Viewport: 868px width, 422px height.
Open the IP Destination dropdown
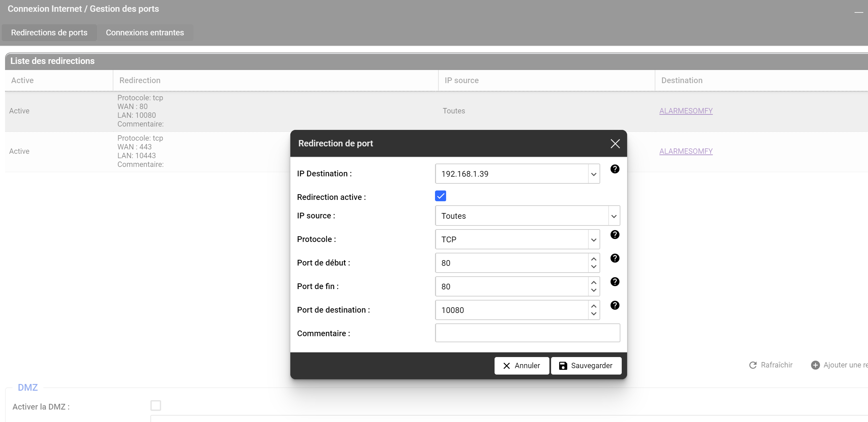(x=594, y=174)
